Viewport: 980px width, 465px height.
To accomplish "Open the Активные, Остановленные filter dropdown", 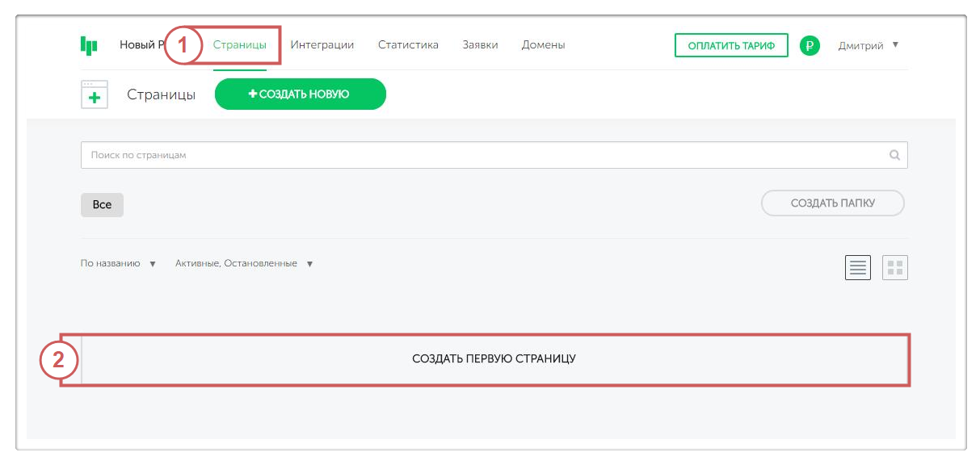I will tap(244, 264).
